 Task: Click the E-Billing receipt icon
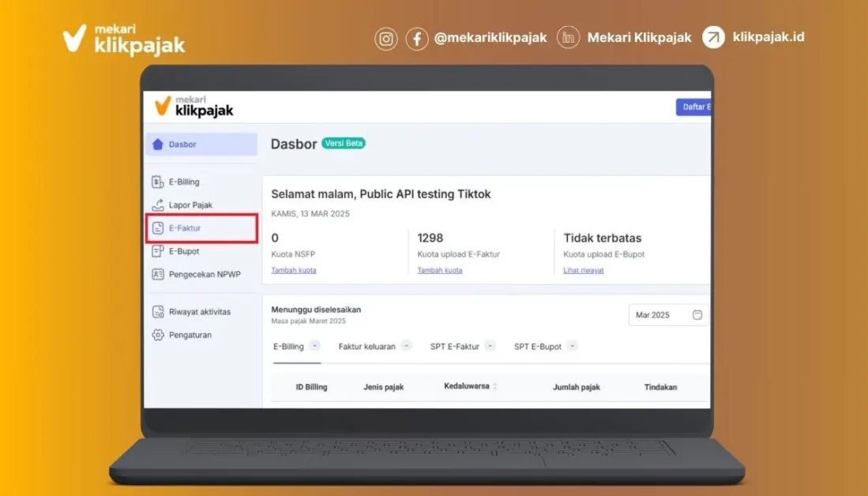[x=158, y=182]
